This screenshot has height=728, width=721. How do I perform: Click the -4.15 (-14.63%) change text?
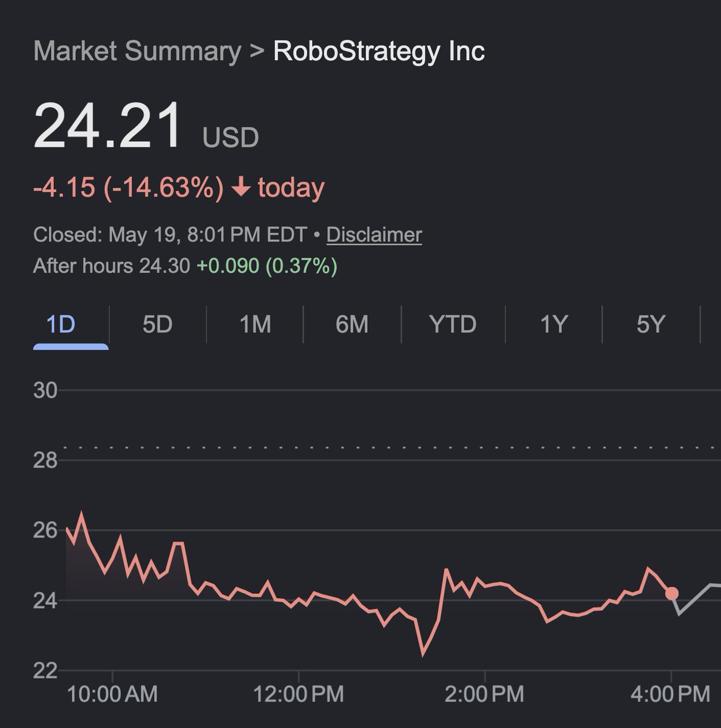tap(129, 187)
